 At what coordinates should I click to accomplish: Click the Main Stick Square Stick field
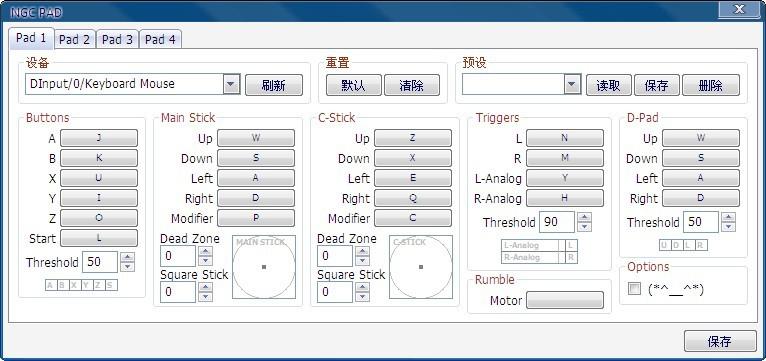coord(178,292)
